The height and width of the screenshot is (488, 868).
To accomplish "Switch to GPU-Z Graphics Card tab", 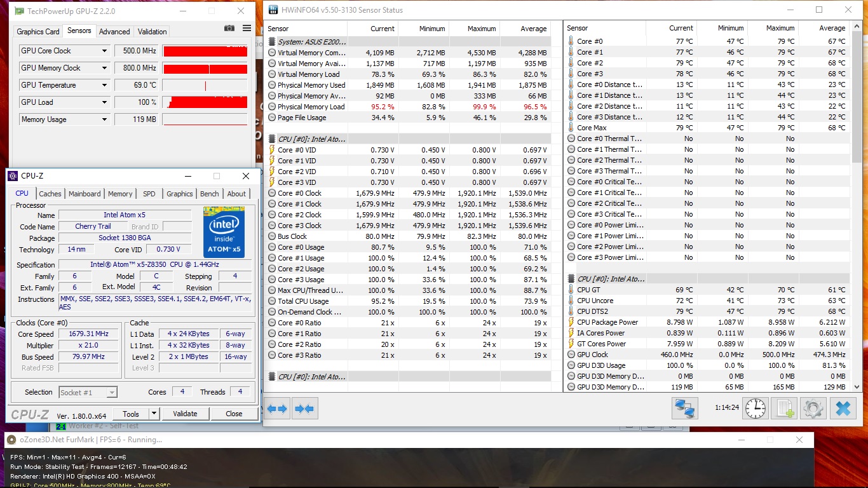I will pyautogui.click(x=38, y=32).
